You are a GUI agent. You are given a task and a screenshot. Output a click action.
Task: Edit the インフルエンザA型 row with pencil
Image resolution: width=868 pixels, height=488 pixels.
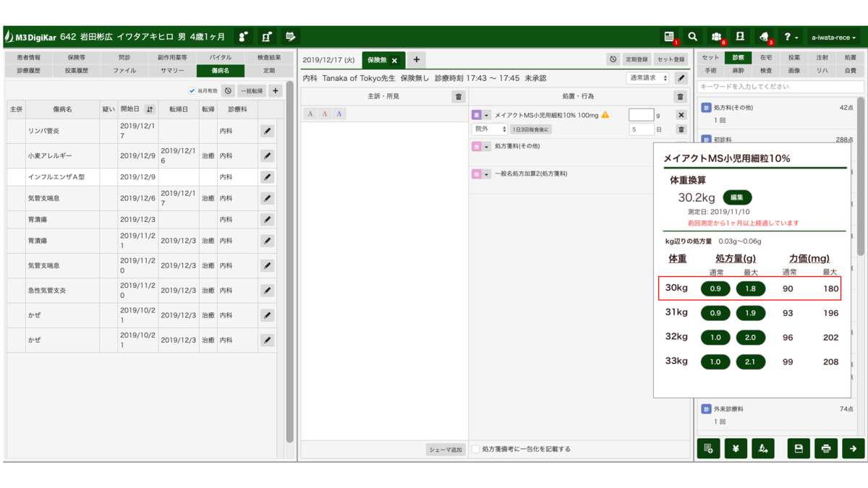pos(267,177)
